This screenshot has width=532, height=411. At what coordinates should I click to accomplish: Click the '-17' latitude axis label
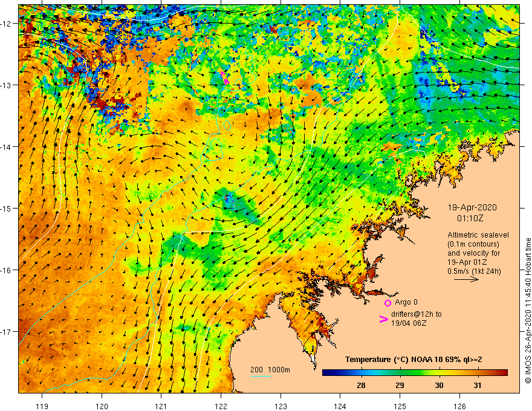6,331
